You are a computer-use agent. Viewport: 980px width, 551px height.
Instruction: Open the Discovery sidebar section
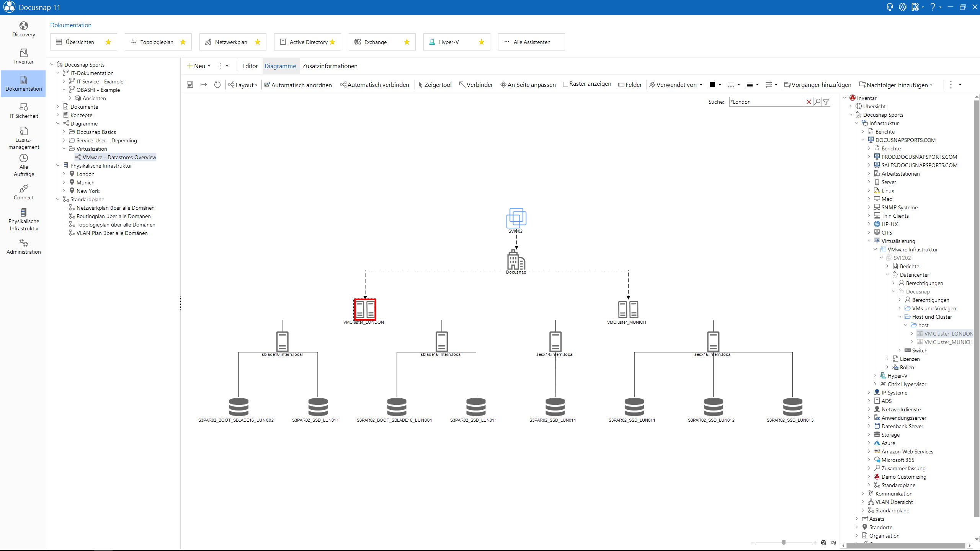[x=24, y=29]
